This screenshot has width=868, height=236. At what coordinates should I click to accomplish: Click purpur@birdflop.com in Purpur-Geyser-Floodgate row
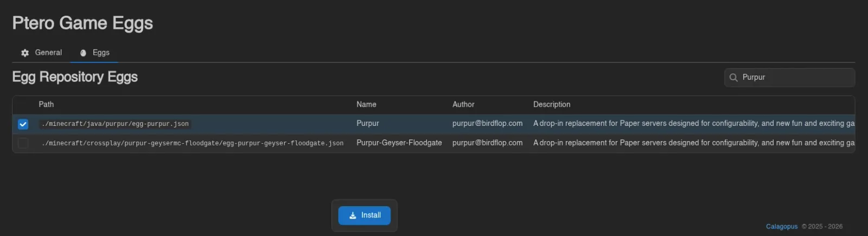tap(488, 143)
